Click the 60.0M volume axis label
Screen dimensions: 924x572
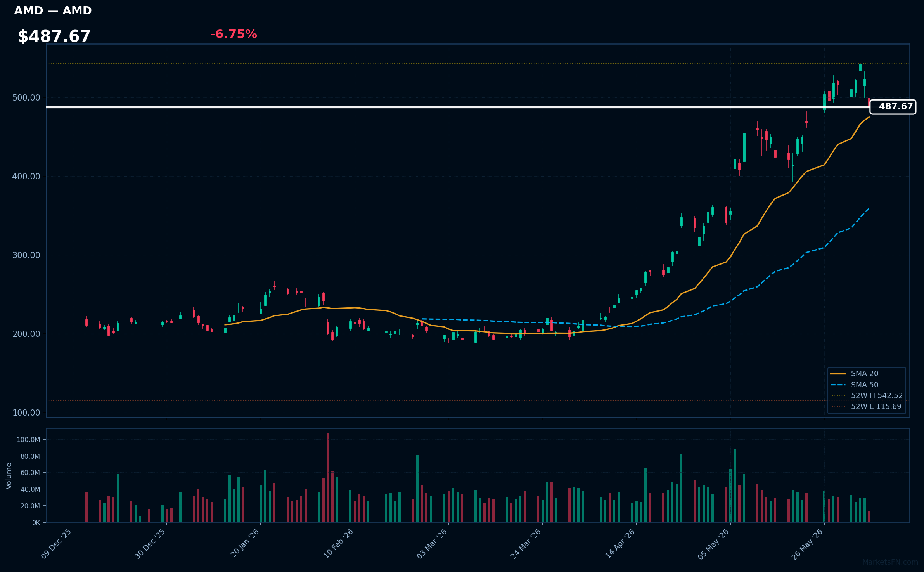tap(30, 473)
